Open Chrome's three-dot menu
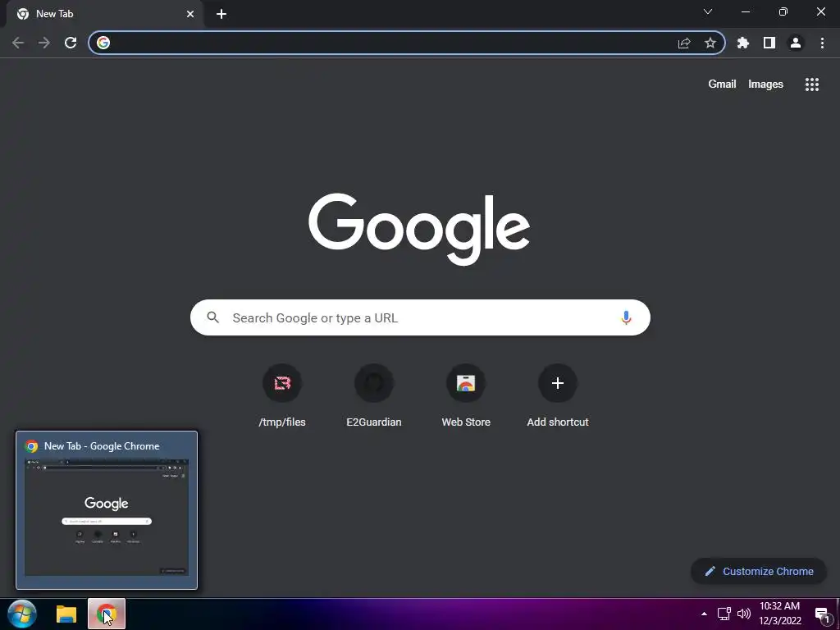The image size is (840, 630). (x=822, y=43)
